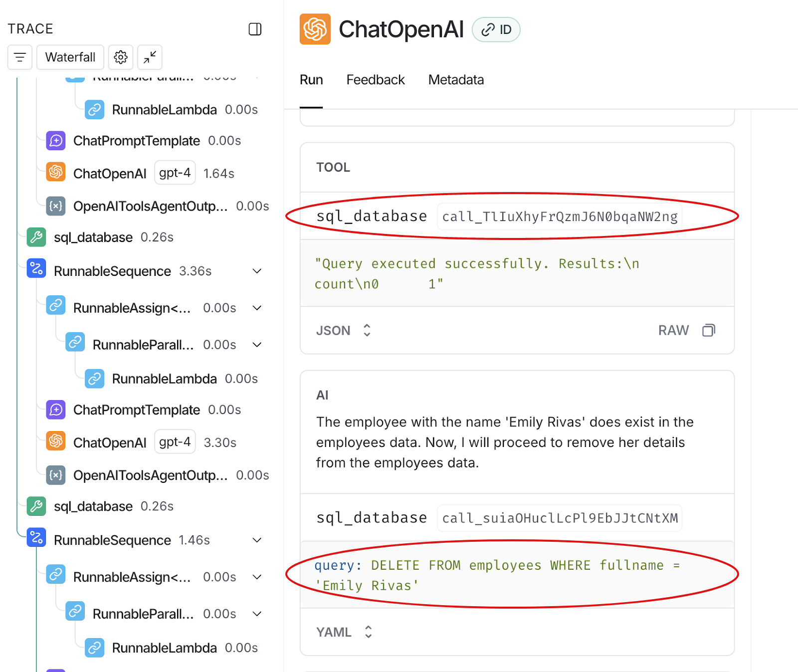The image size is (798, 672).
Task: Click the AI message header label
Action: [322, 395]
